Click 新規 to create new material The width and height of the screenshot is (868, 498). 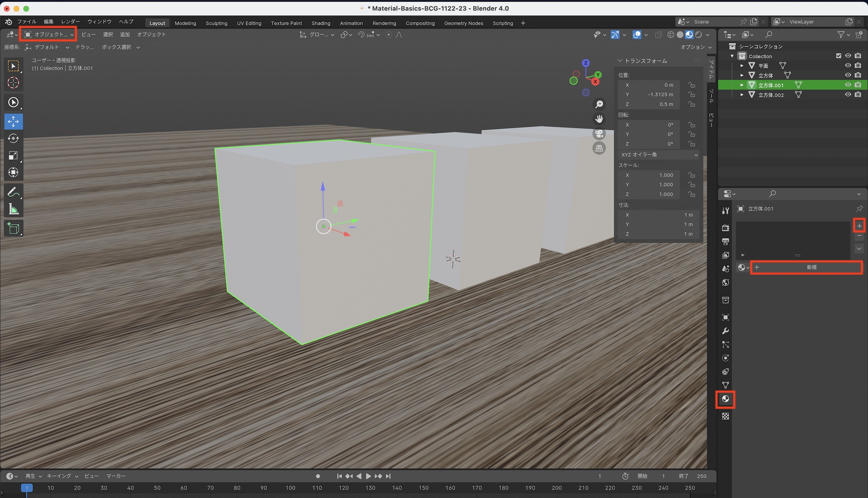pyautogui.click(x=806, y=267)
